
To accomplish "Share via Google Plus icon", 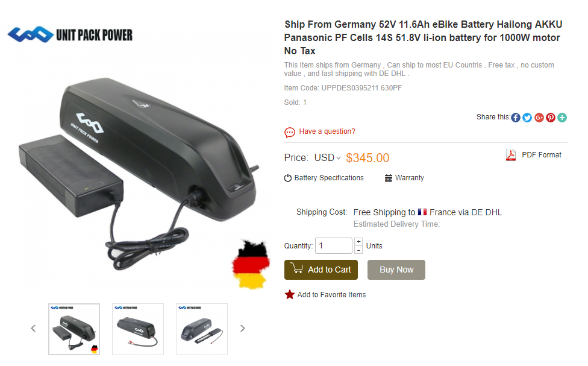I will click(539, 118).
